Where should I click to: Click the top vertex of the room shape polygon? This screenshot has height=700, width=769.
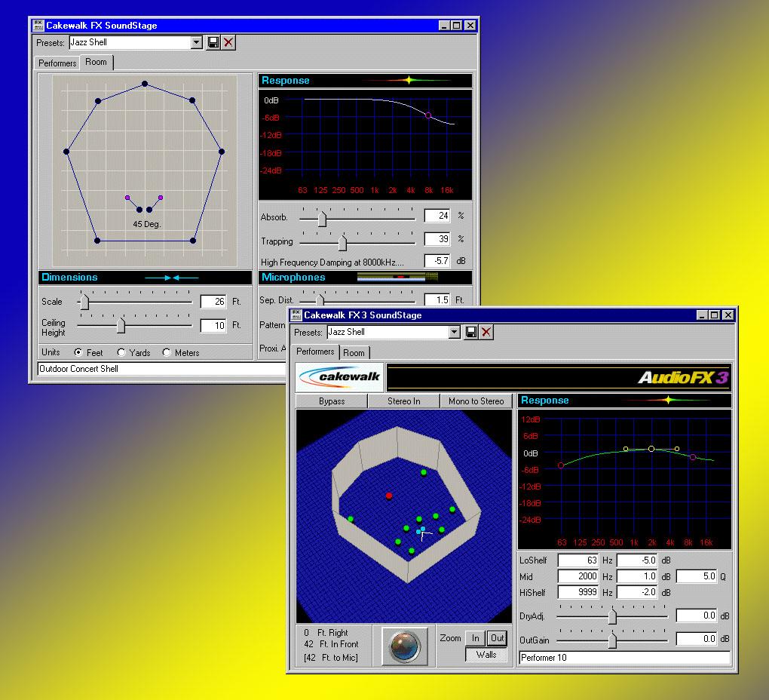145,84
